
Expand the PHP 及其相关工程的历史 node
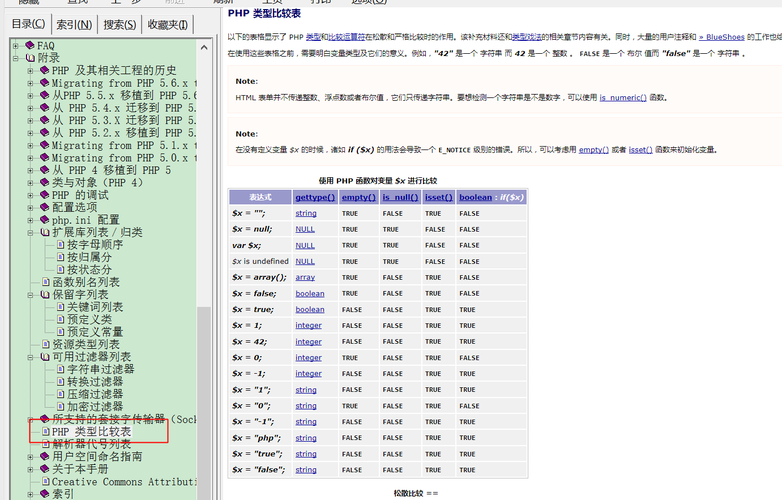(x=30, y=70)
